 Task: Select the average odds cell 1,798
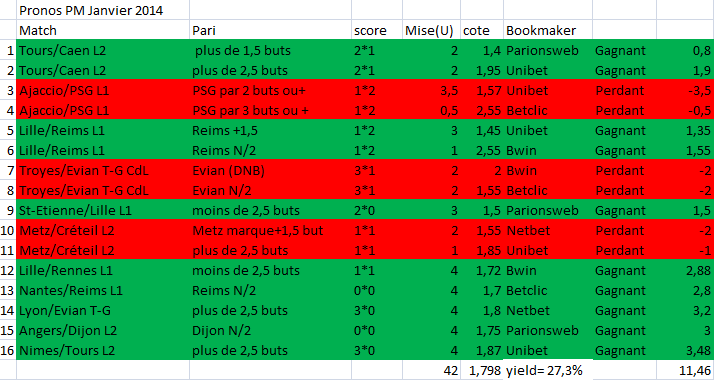pyautogui.click(x=482, y=370)
